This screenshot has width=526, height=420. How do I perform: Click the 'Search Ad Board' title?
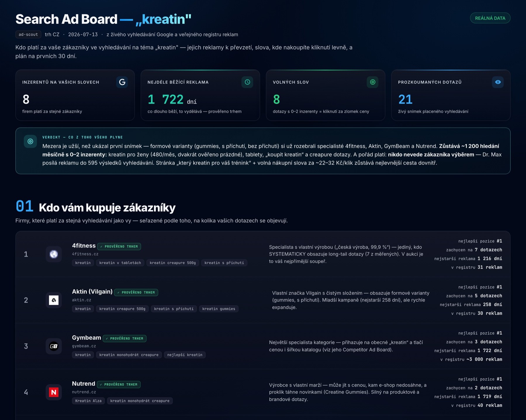(x=66, y=19)
